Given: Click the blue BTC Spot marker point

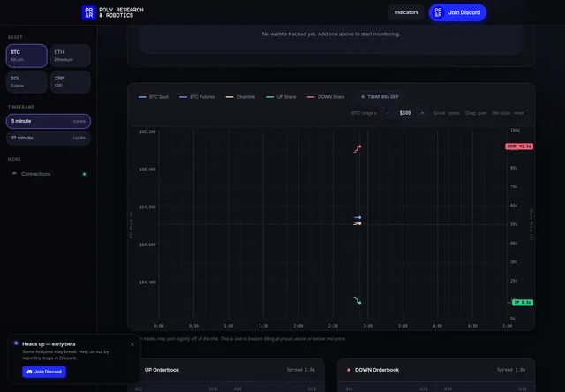Looking at the screenshot, I should (359, 217).
